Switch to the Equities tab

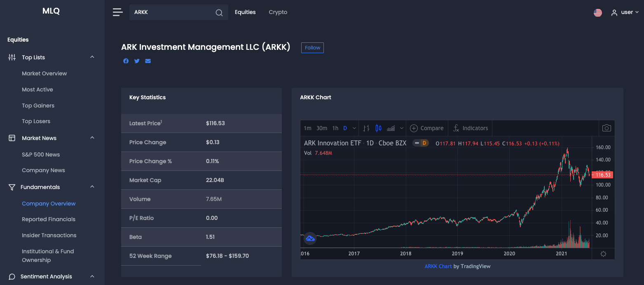pyautogui.click(x=245, y=12)
